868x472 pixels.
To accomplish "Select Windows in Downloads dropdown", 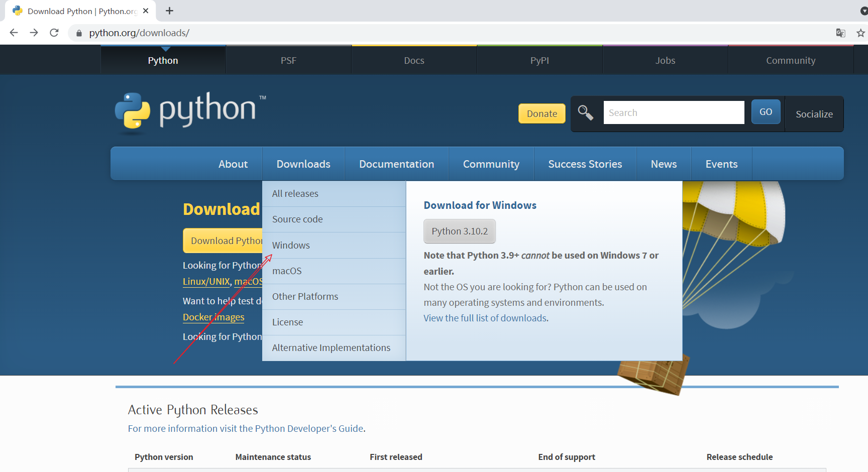I will (x=334, y=246).
